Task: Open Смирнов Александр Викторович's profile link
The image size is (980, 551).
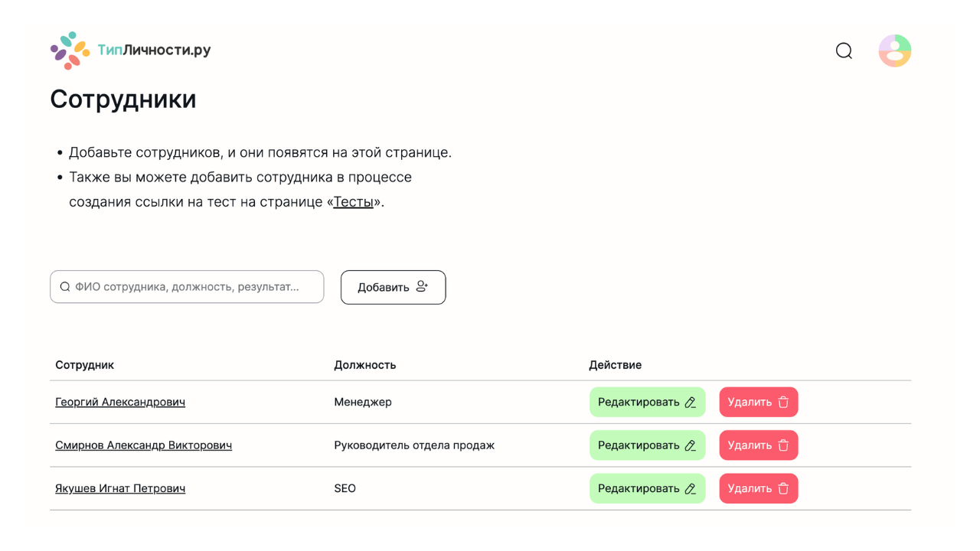Action: [143, 445]
